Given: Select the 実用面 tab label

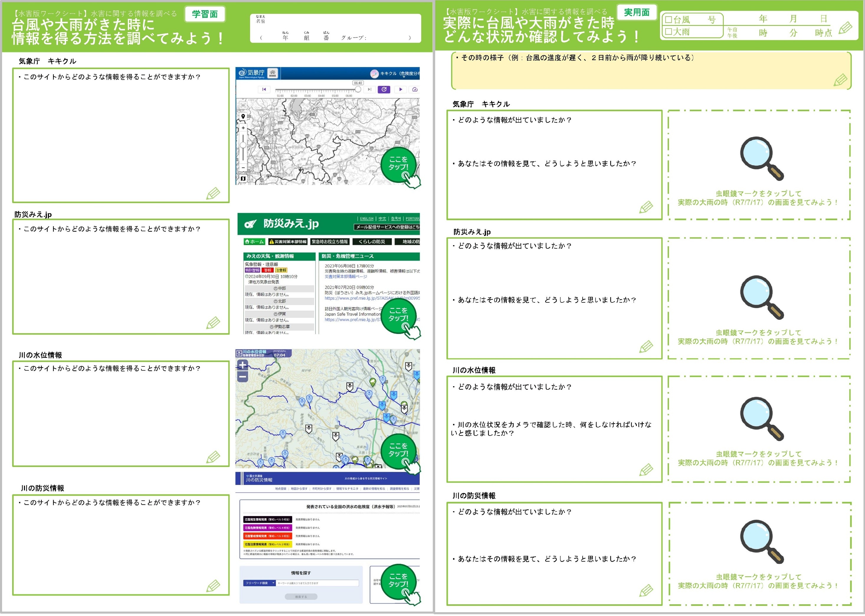Looking at the screenshot, I should point(637,12).
